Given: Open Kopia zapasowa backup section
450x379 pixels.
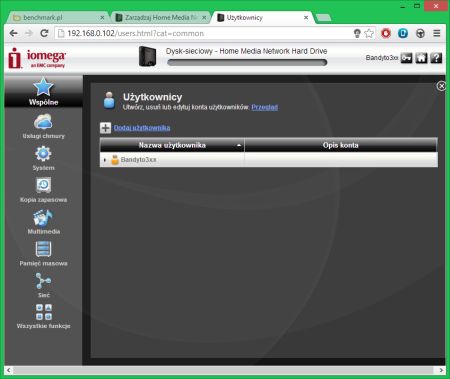Looking at the screenshot, I should pyautogui.click(x=43, y=190).
